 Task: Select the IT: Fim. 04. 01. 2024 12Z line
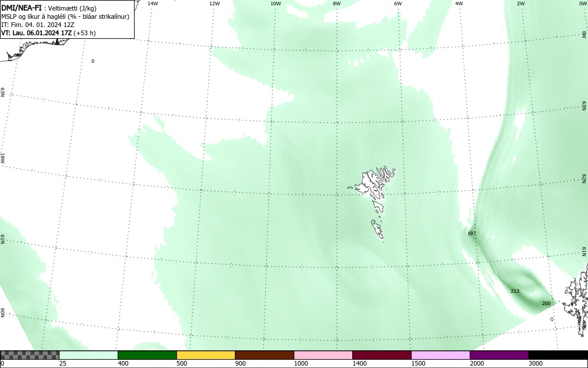[38, 25]
